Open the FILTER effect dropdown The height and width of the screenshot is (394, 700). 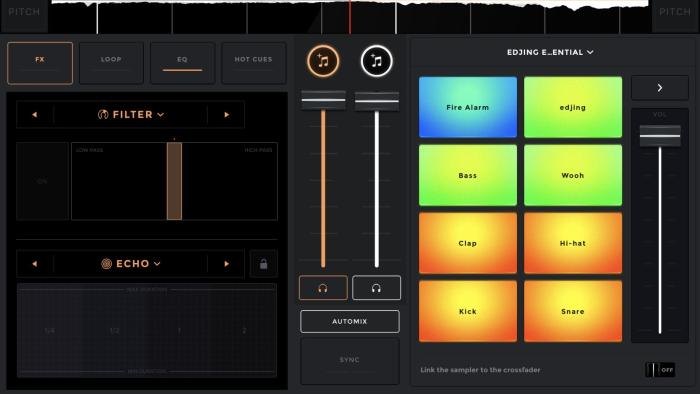[131, 115]
